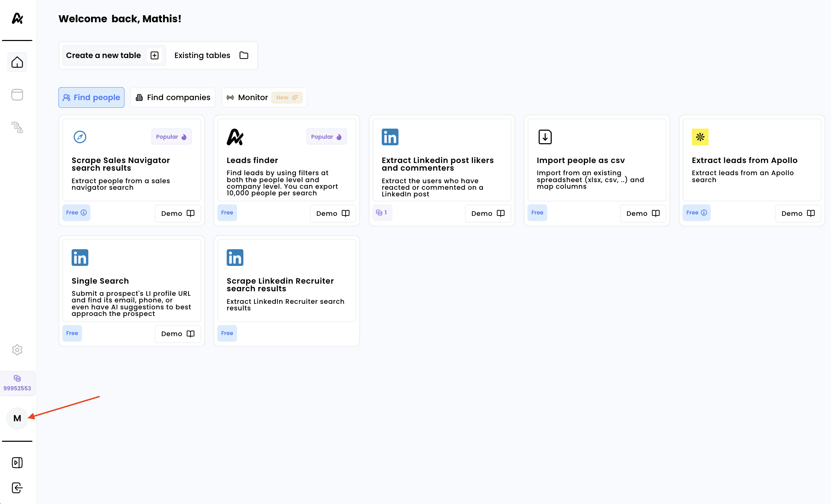
Task: Click 'Extract leads from an Apollo search' description
Action: [743, 176]
